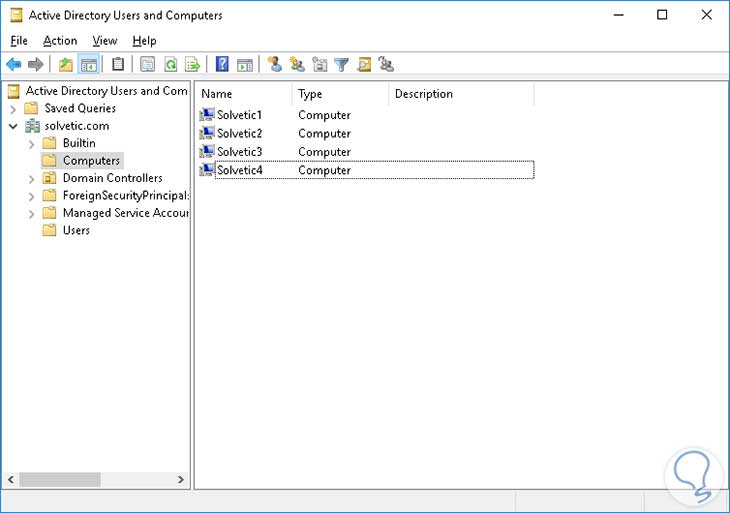Expand the Saved Queries node
Viewport: 730px width, 513px height.
coord(13,109)
